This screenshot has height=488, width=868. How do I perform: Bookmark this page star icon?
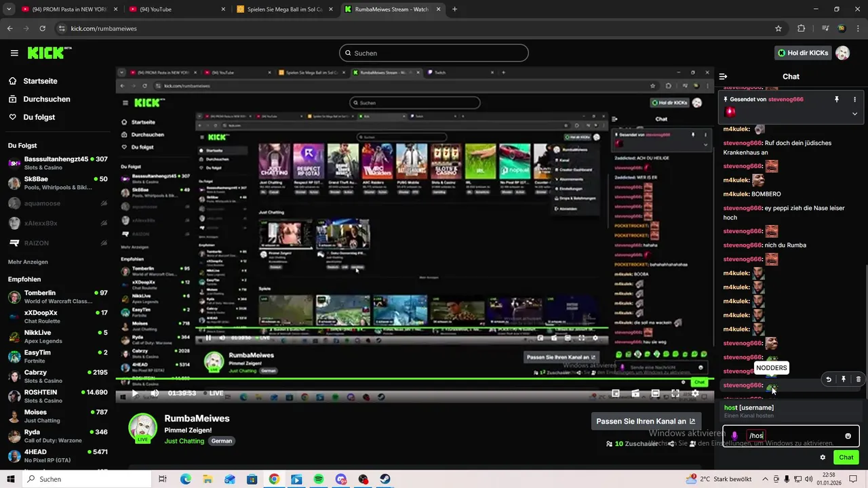tap(778, 28)
